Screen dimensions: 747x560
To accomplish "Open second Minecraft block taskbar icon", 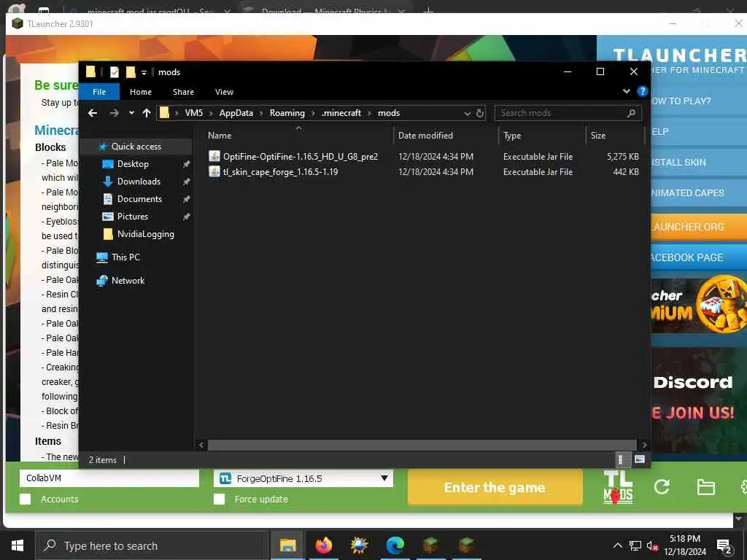I will click(466, 545).
